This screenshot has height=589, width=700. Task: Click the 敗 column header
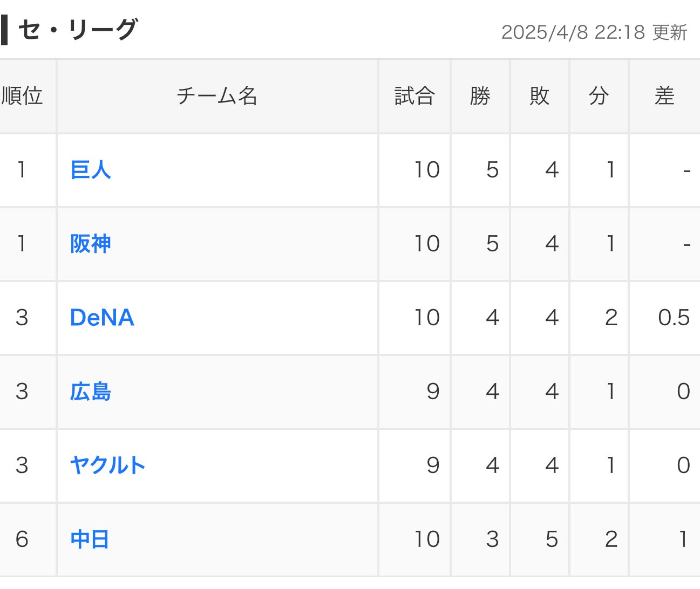tap(540, 96)
